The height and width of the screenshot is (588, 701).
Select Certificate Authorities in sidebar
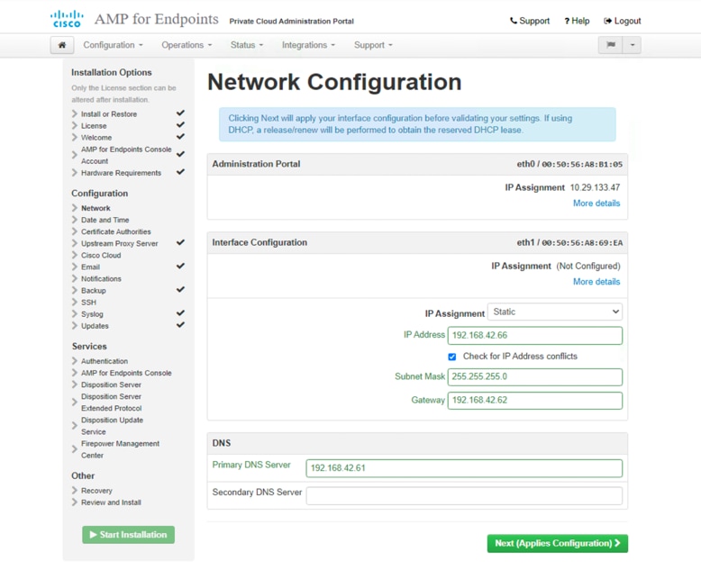click(116, 232)
